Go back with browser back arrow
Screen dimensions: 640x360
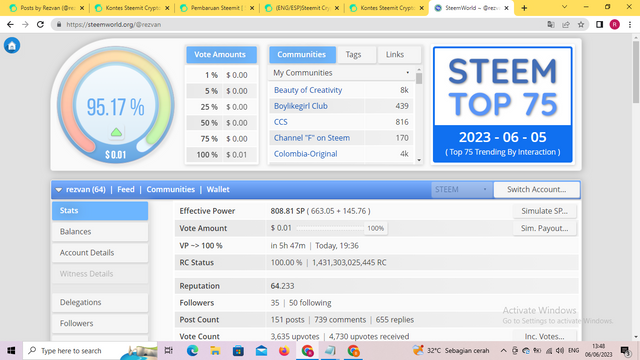[10, 24]
